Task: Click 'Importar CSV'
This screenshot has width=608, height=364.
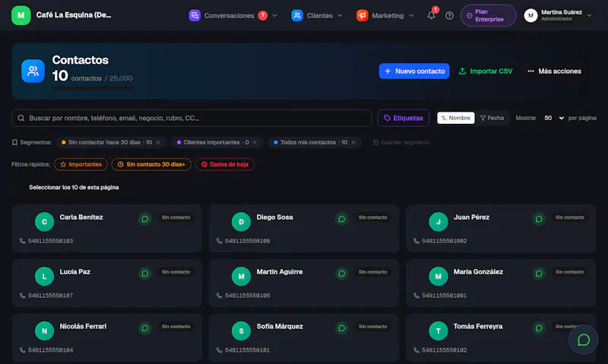Action: click(x=486, y=71)
